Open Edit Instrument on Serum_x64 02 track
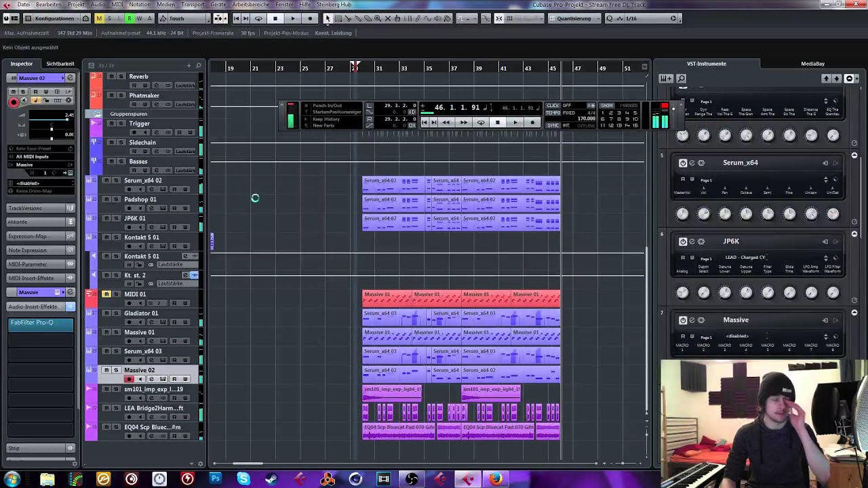 tap(163, 189)
